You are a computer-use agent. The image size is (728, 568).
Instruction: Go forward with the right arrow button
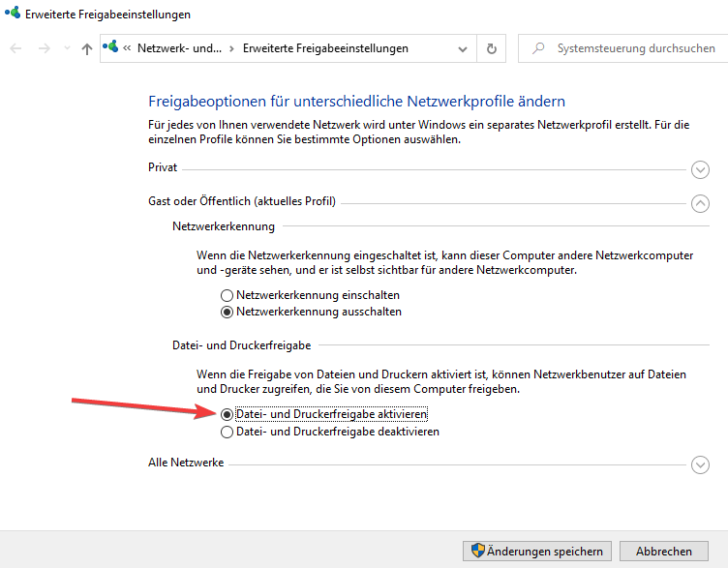[x=45, y=48]
